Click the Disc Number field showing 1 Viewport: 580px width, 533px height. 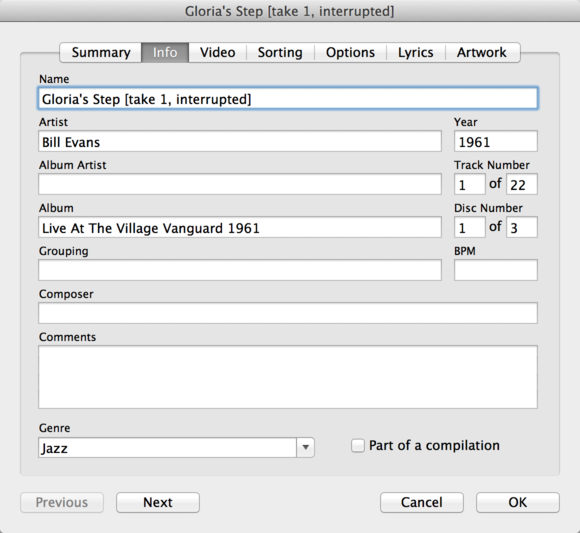pos(469,227)
